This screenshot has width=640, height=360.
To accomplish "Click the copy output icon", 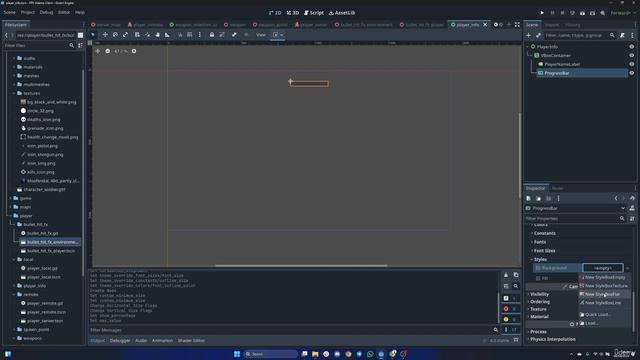I will tap(516, 275).
